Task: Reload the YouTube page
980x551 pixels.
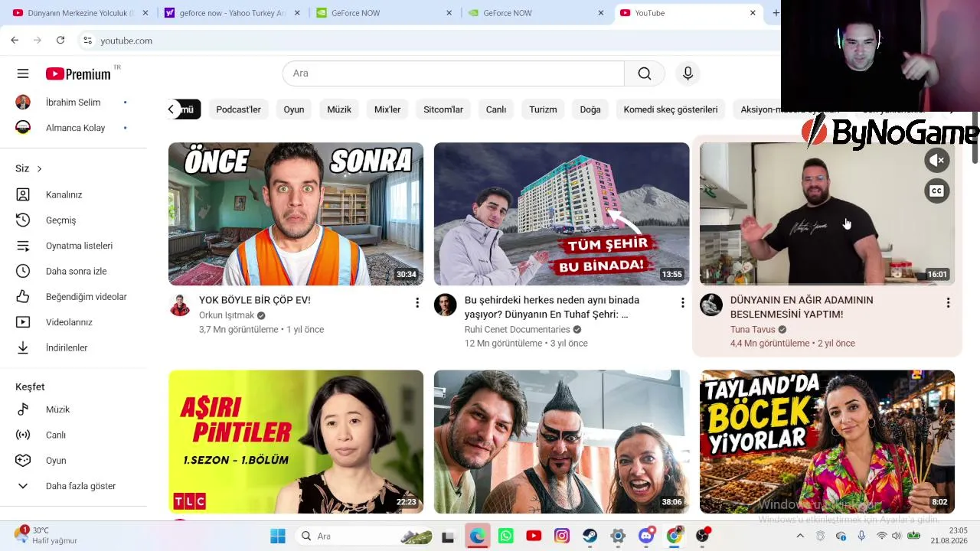Action: click(60, 41)
